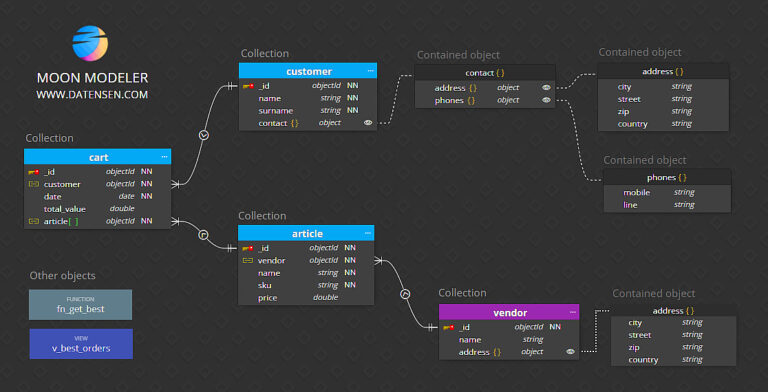Toggle the eye icon on customer contact row
Viewport: 768px width, 392px height.
(368, 123)
